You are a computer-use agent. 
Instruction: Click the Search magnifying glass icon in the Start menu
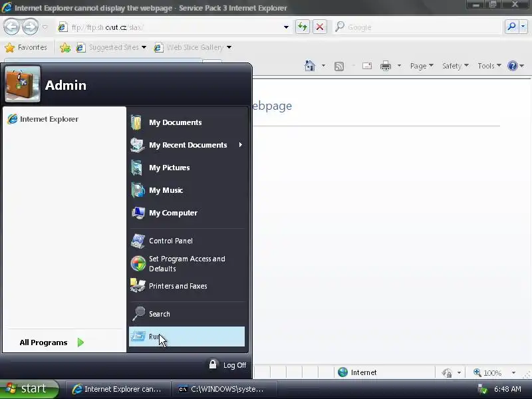tap(138, 314)
